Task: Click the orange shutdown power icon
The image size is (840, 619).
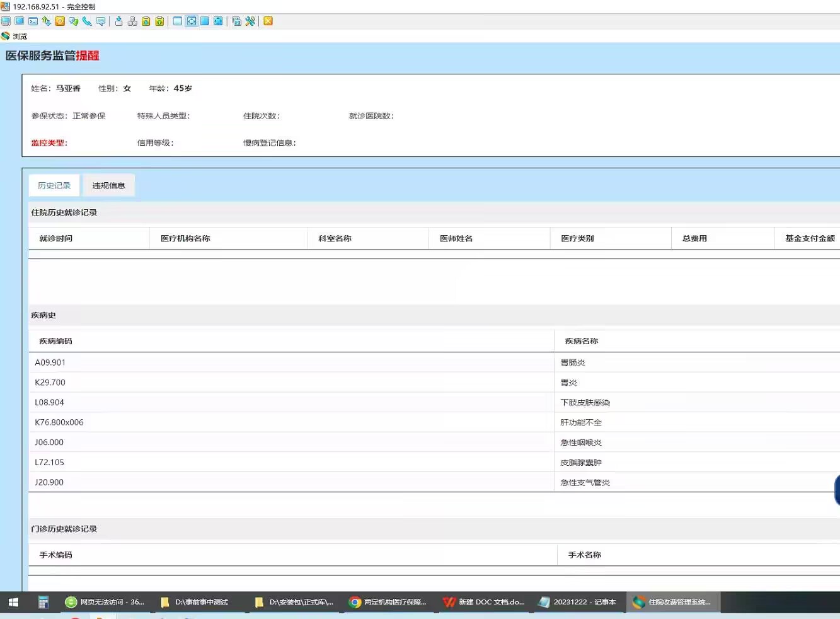Action: [60, 21]
